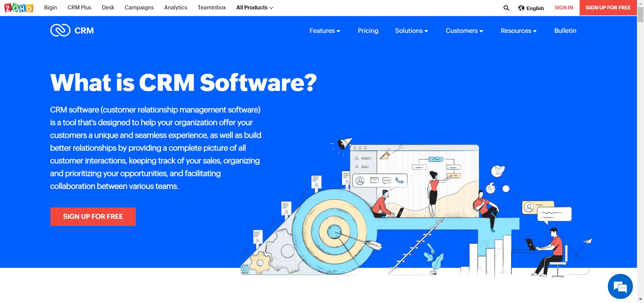Viewport: 644px width, 303px height.
Task: Click the vertical scrollbar thumb
Action: point(640,14)
